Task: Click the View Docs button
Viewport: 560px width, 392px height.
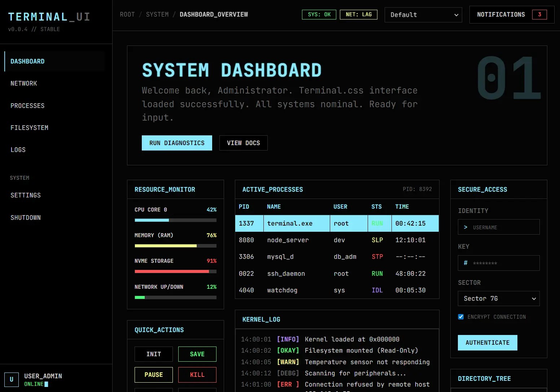Action: 244,143
